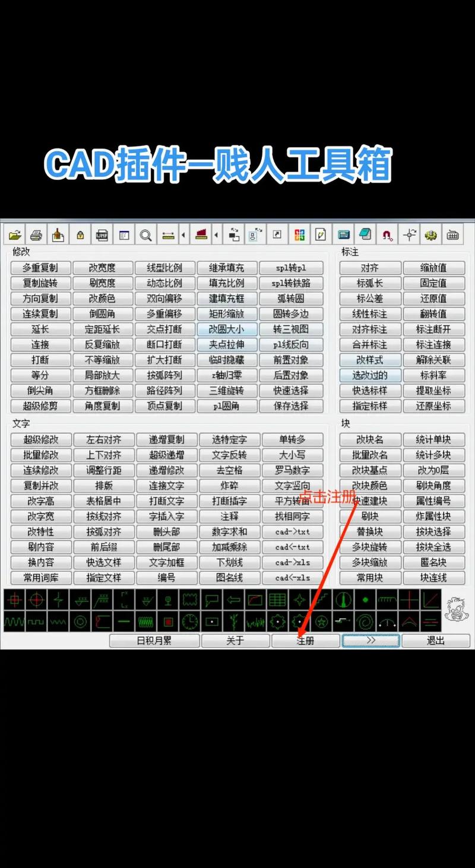The image size is (475, 868).
Task: Insert the concentric circles symbol
Action: coord(80,622)
